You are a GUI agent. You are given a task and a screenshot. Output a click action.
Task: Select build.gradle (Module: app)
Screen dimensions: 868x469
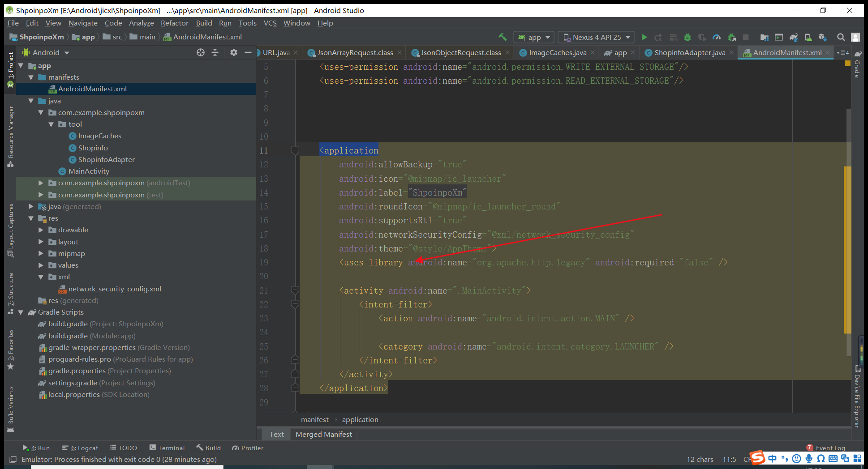coord(92,336)
